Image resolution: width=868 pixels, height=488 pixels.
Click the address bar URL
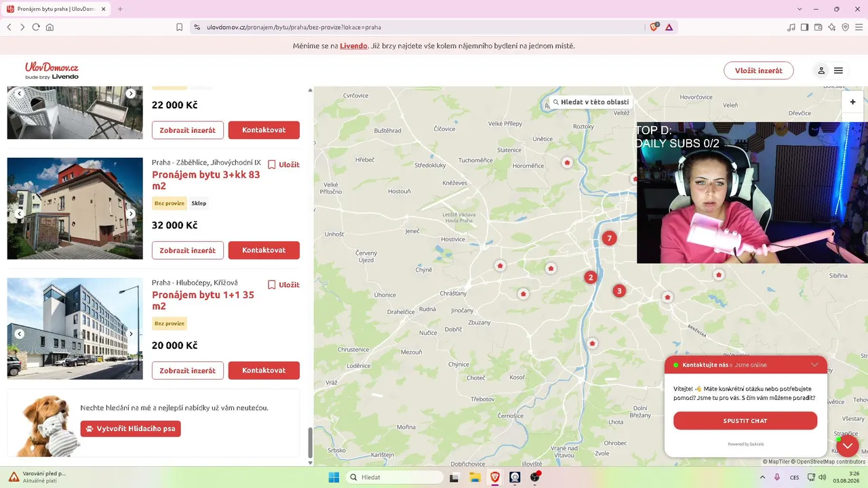(294, 27)
